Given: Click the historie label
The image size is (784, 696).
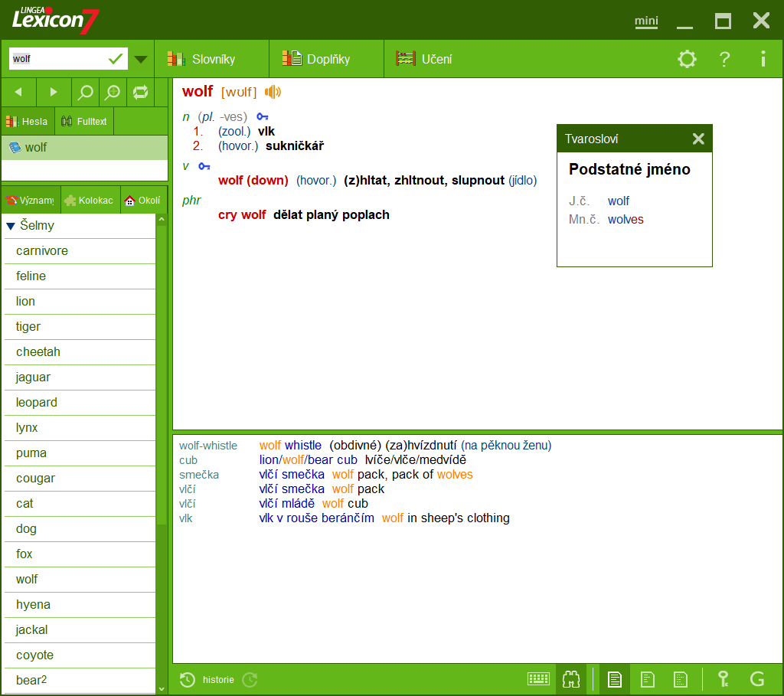Looking at the screenshot, I should (x=218, y=679).
